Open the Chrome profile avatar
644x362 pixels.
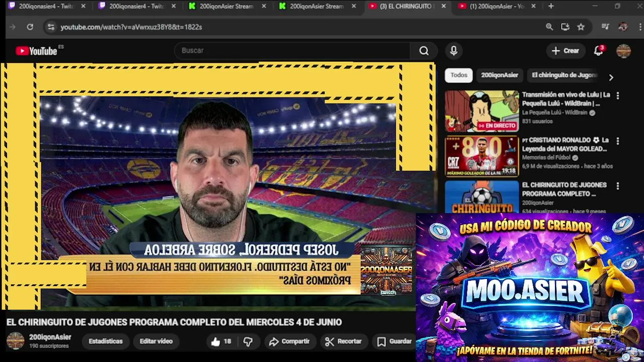(623, 27)
